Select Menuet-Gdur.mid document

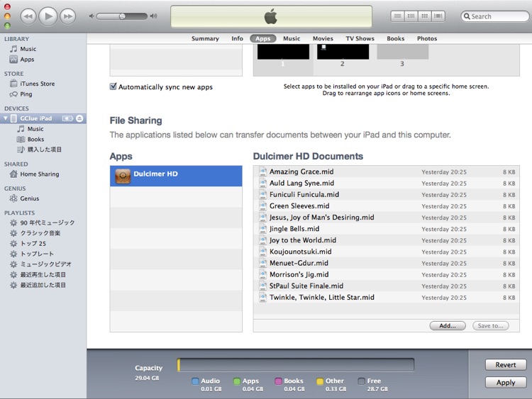[x=386, y=263]
